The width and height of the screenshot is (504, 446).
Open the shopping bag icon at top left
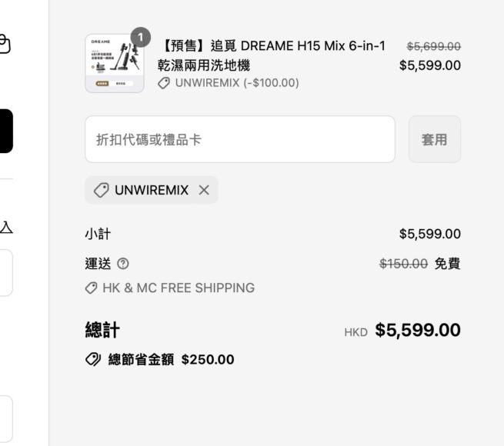[x=4, y=45]
